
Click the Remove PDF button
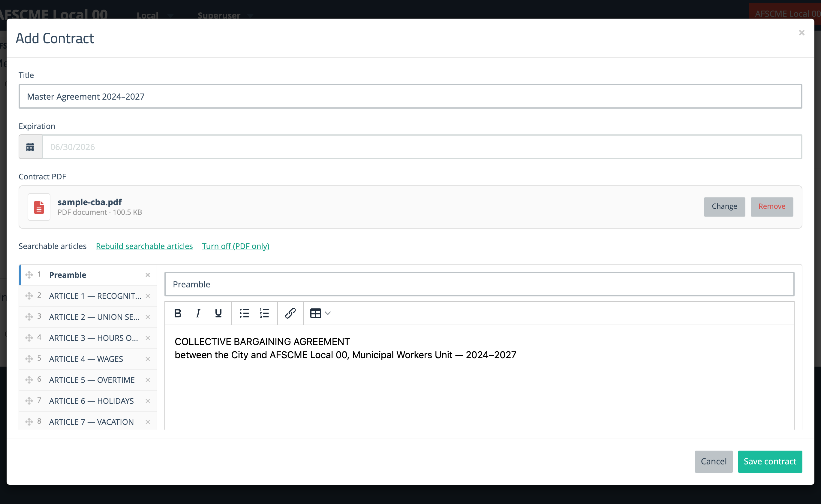(x=772, y=207)
